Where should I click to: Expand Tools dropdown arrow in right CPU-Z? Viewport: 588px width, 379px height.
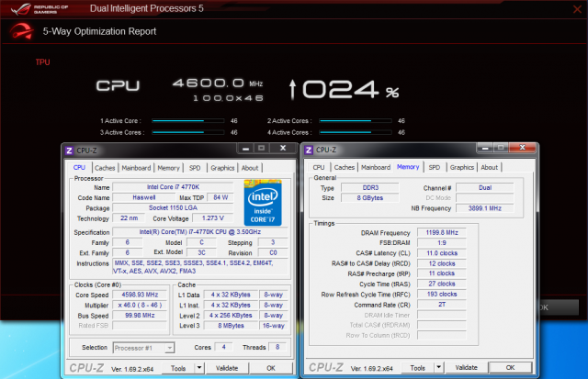click(x=439, y=367)
